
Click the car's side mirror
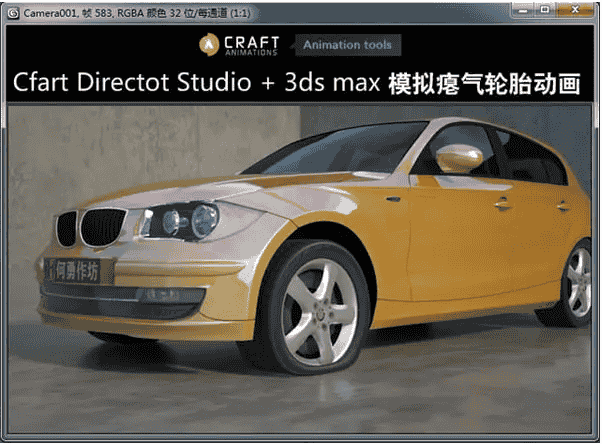coord(458,157)
